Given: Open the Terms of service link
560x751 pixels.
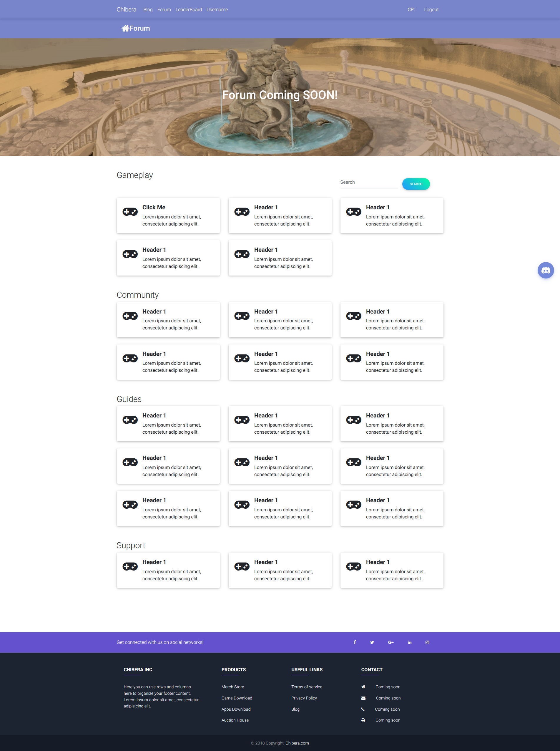Looking at the screenshot, I should [307, 687].
